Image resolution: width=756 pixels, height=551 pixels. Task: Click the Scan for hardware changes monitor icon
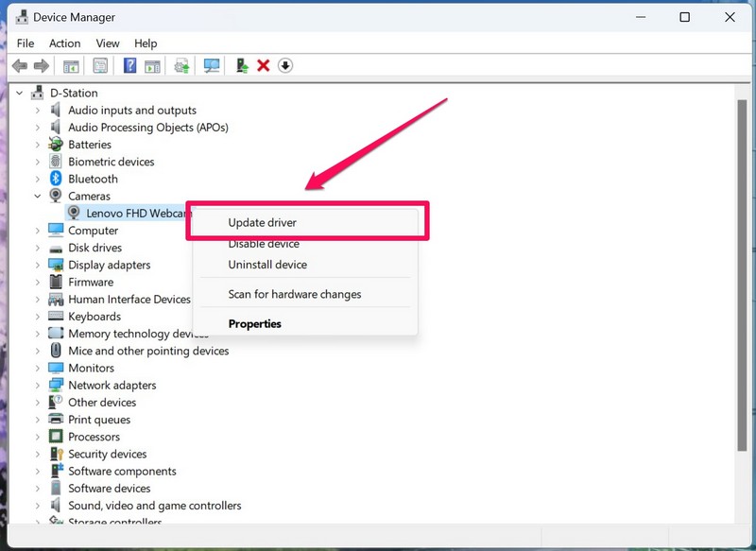(212, 65)
